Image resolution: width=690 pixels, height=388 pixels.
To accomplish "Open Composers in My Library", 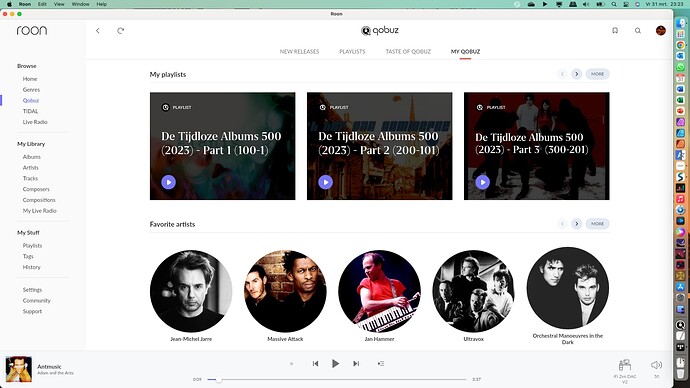I will (36, 189).
